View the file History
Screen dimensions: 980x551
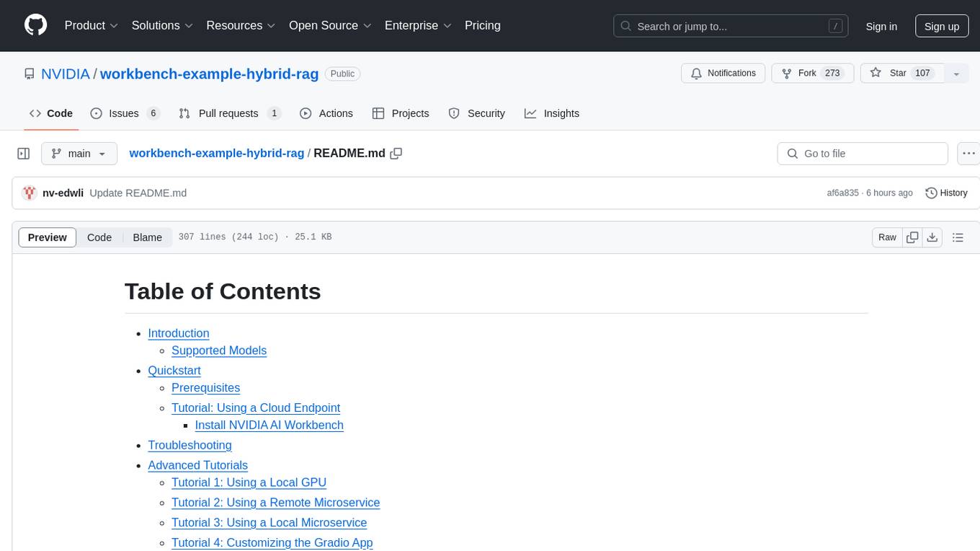coord(946,193)
